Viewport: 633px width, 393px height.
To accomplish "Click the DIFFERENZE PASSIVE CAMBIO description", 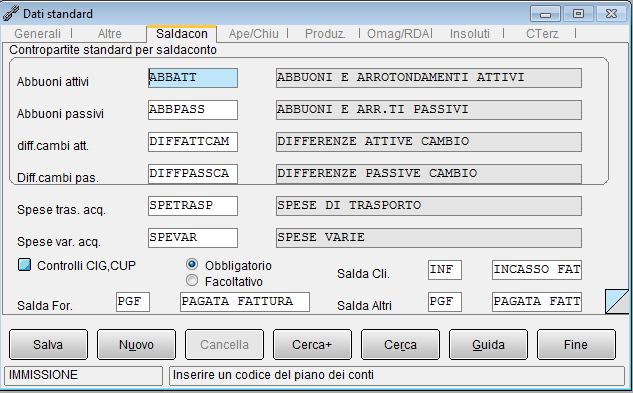I will pos(429,174).
